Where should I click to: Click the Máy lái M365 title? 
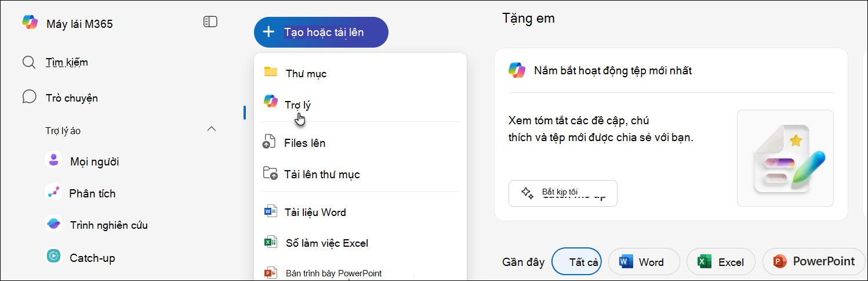coord(79,24)
